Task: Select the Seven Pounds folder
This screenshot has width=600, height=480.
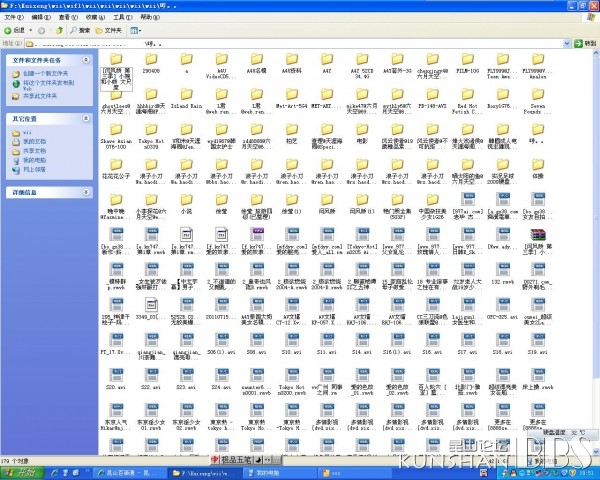Action: (538, 101)
